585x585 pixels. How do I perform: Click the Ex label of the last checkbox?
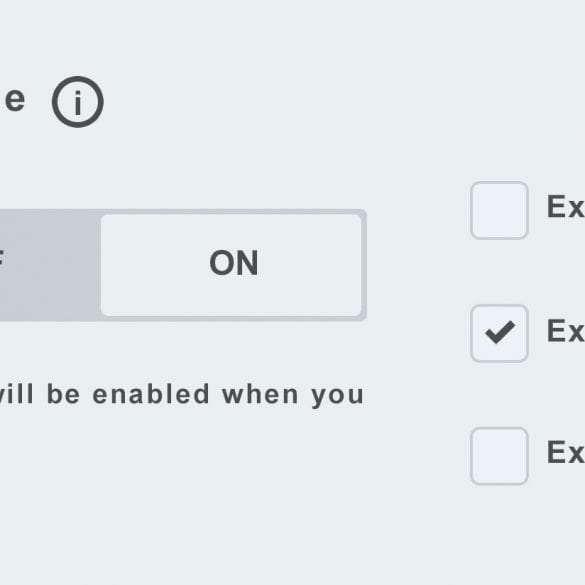[566, 452]
